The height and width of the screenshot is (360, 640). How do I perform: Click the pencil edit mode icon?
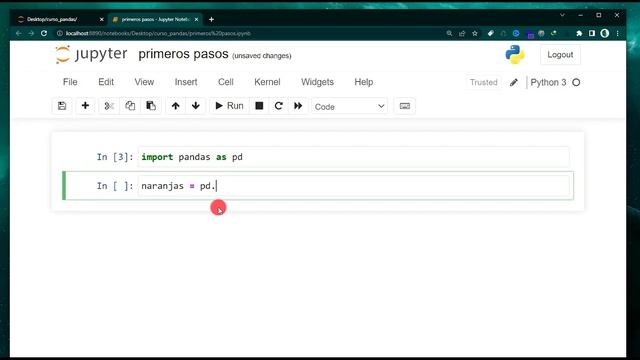point(514,82)
